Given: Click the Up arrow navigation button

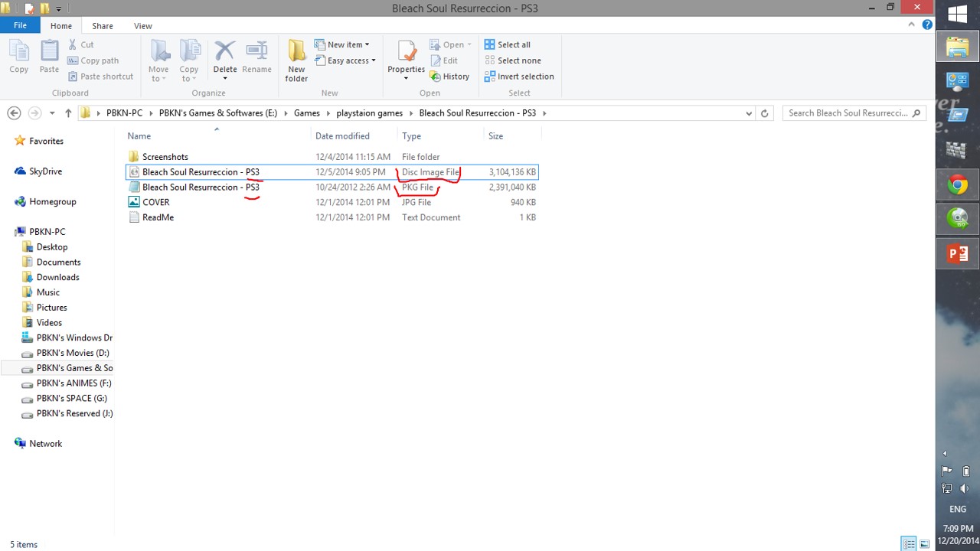Looking at the screenshot, I should click(68, 113).
